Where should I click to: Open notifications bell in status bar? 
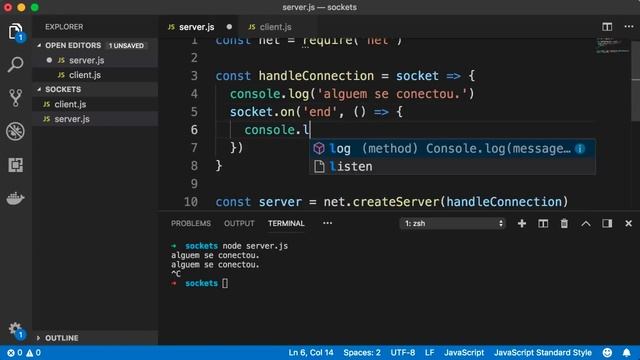tap(627, 353)
